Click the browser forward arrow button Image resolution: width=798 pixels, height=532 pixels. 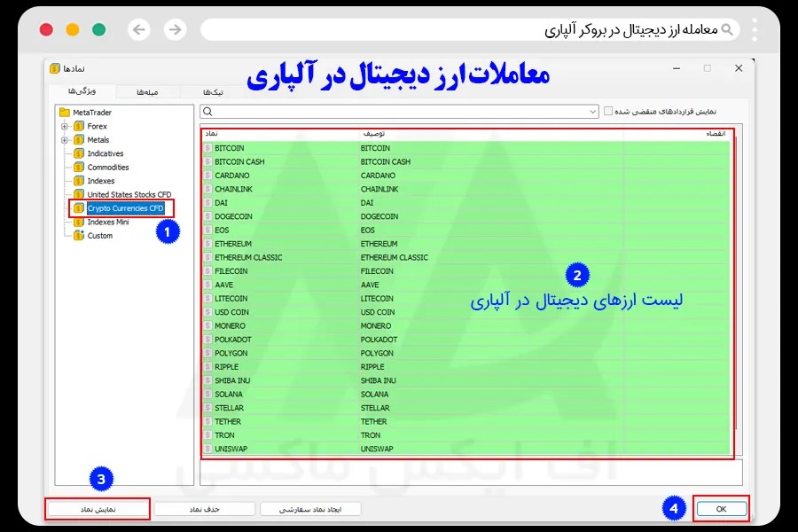click(x=176, y=29)
